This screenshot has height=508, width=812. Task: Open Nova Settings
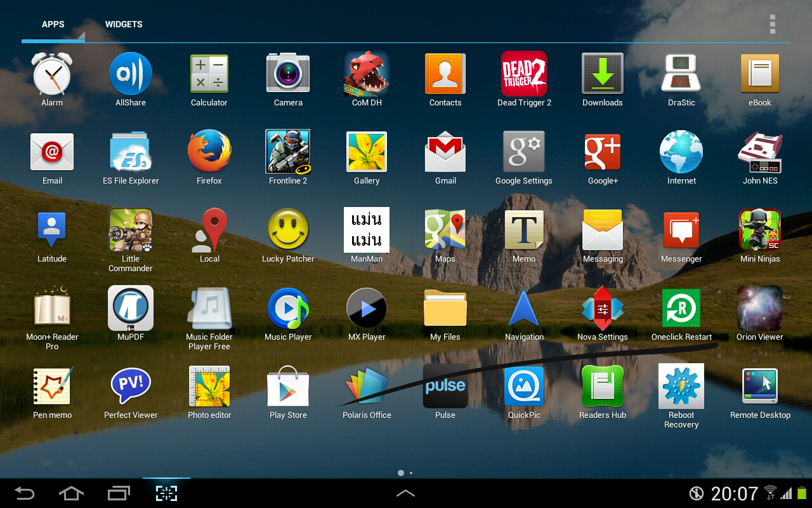coord(603,308)
